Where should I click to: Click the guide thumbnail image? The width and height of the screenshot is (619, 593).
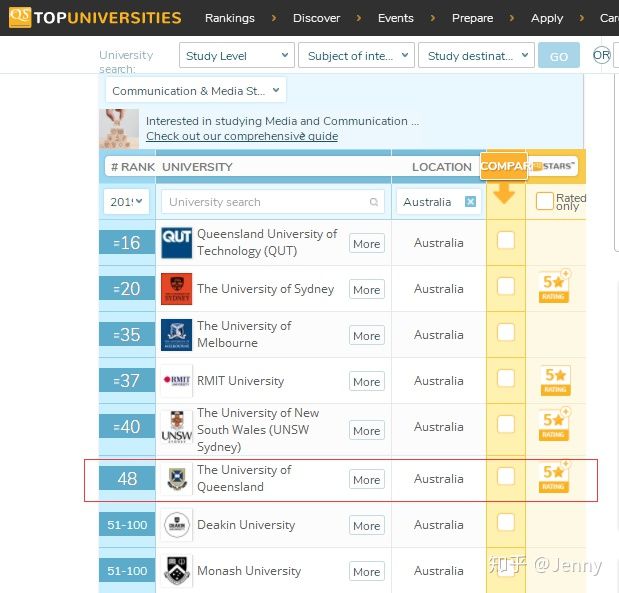pyautogui.click(x=119, y=129)
